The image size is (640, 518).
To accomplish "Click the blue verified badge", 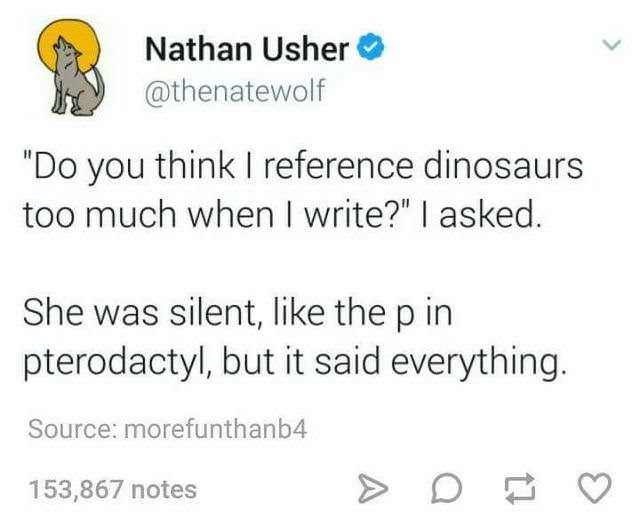I will click(370, 47).
